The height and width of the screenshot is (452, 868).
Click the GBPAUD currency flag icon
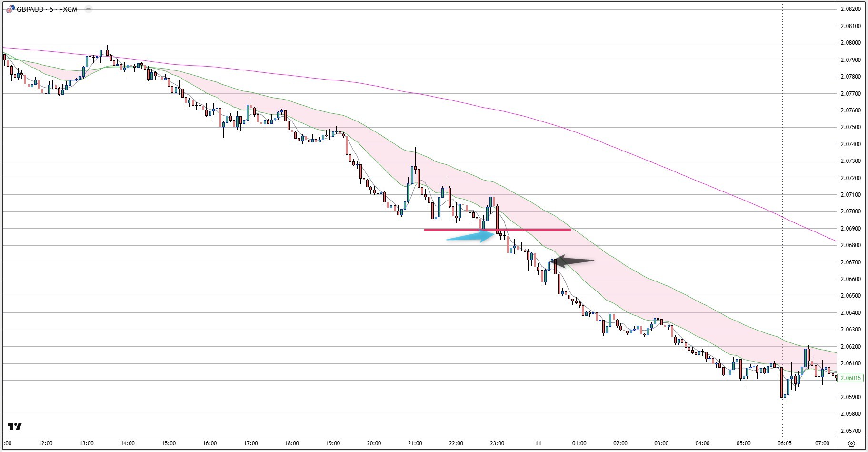[x=10, y=10]
